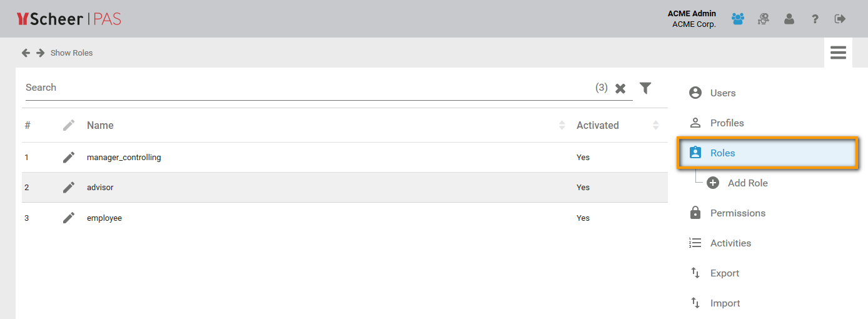868x319 pixels.
Task: Sort by the Activated column arrows
Action: [x=655, y=125]
